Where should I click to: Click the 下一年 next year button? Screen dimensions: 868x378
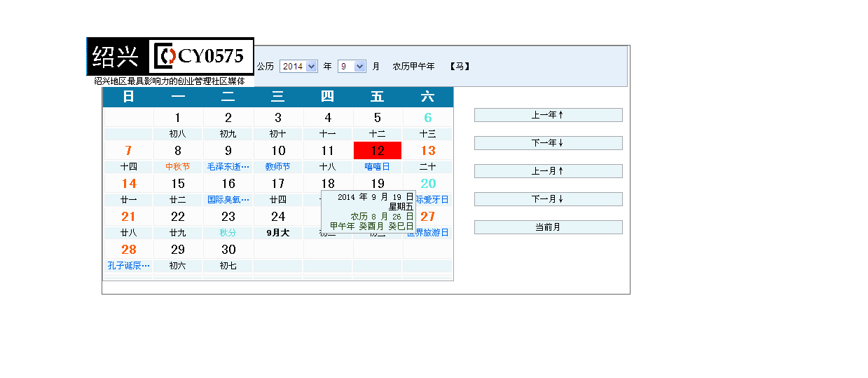(548, 143)
